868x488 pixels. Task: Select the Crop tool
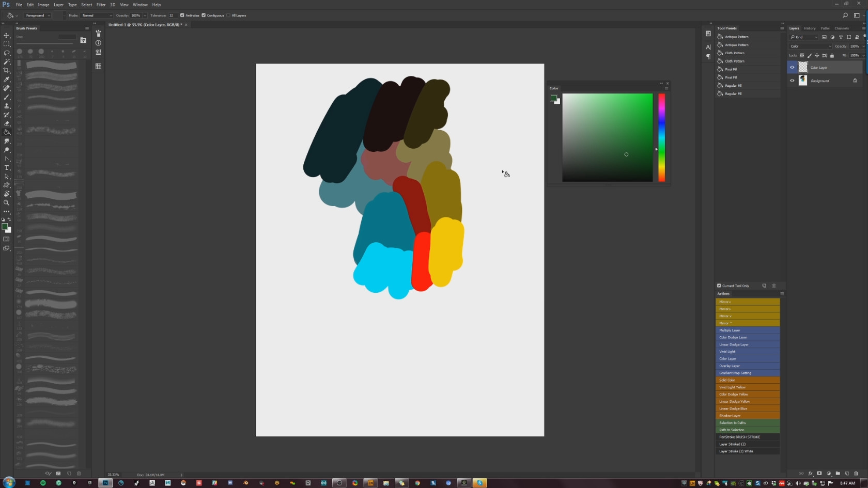coord(7,71)
